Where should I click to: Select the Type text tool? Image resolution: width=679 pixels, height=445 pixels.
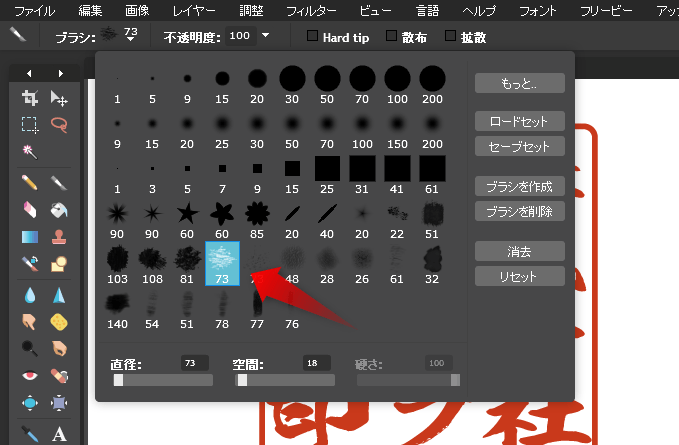[x=59, y=434]
